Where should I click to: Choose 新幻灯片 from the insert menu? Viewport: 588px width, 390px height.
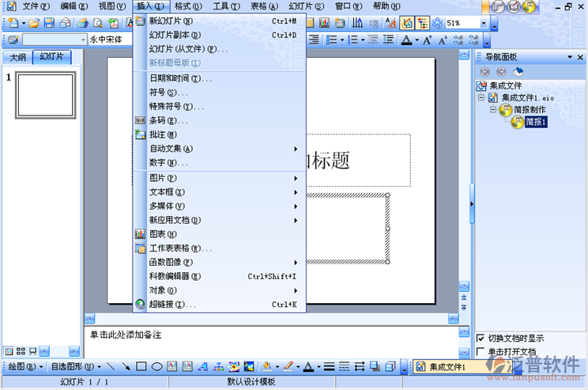tap(171, 21)
